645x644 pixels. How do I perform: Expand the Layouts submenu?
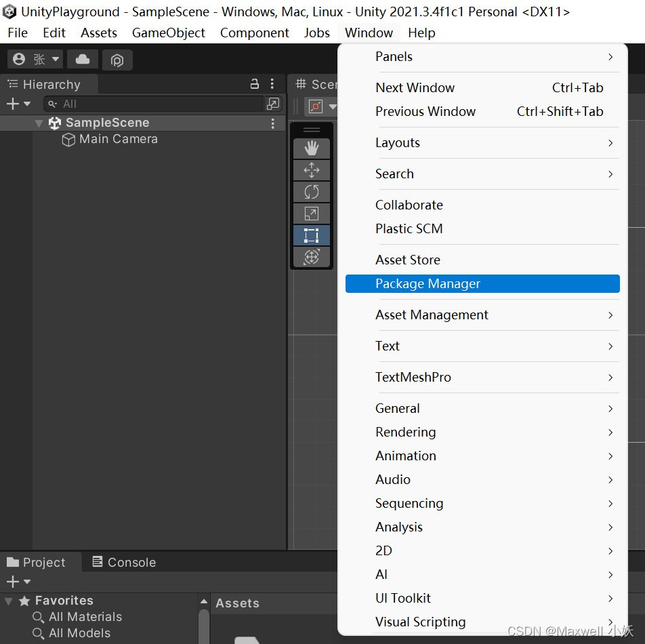coord(482,143)
